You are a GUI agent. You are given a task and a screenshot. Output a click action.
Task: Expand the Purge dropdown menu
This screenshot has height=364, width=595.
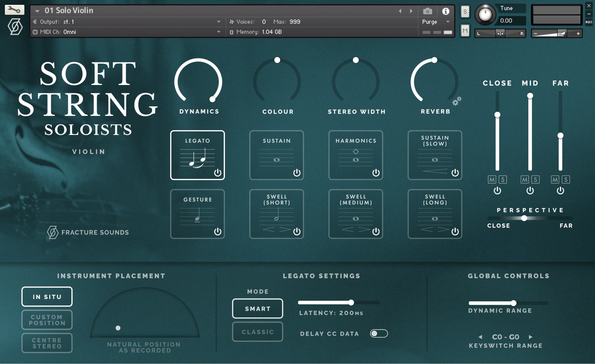pos(448,22)
